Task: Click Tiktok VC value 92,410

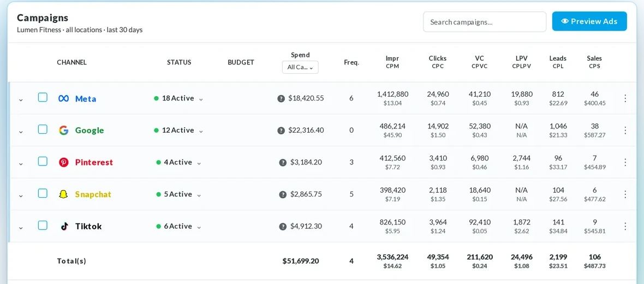Action: click(x=479, y=222)
